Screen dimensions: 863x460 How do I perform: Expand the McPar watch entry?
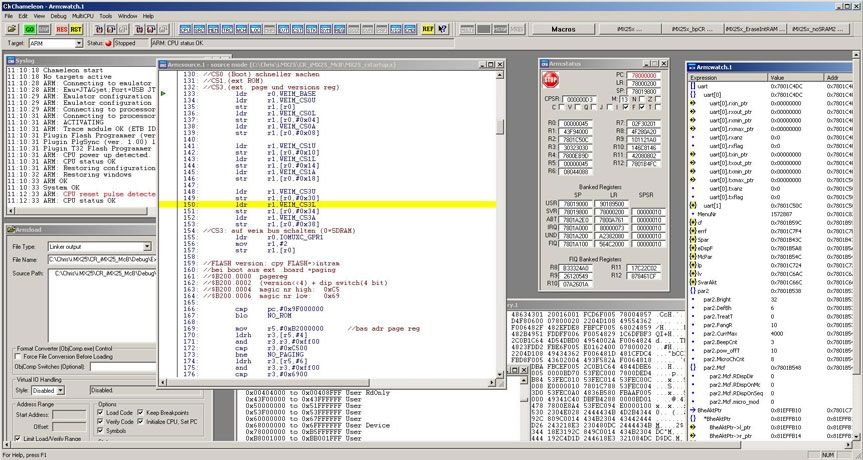click(x=692, y=256)
